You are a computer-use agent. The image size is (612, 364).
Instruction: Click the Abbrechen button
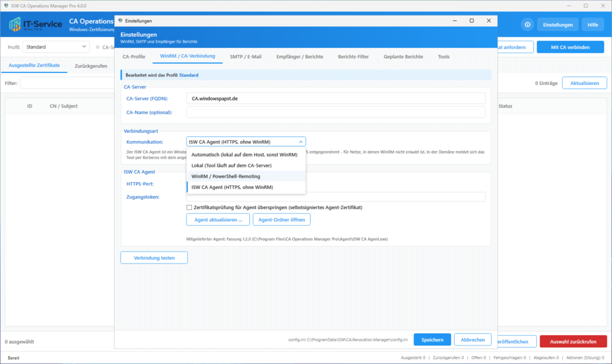(473, 340)
